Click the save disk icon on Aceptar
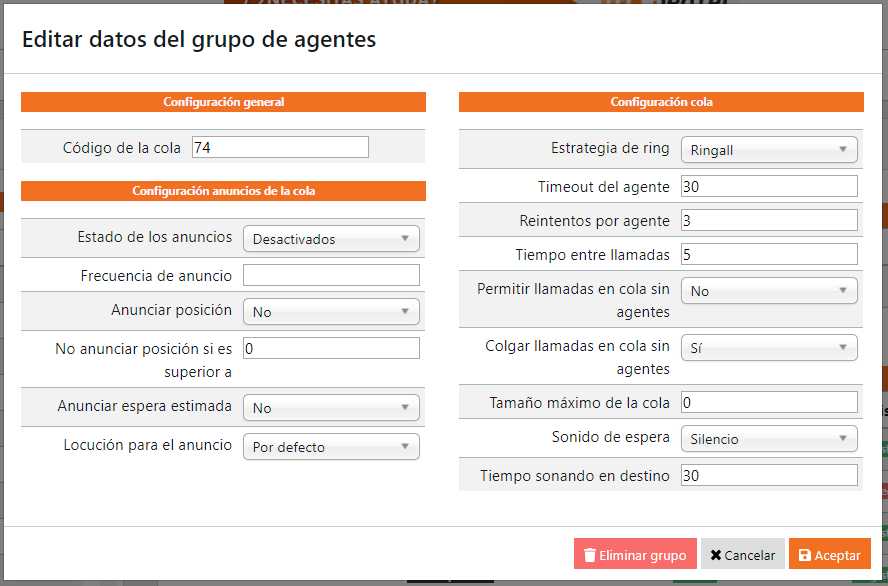Viewport: 888px width, 586px height. 805,555
